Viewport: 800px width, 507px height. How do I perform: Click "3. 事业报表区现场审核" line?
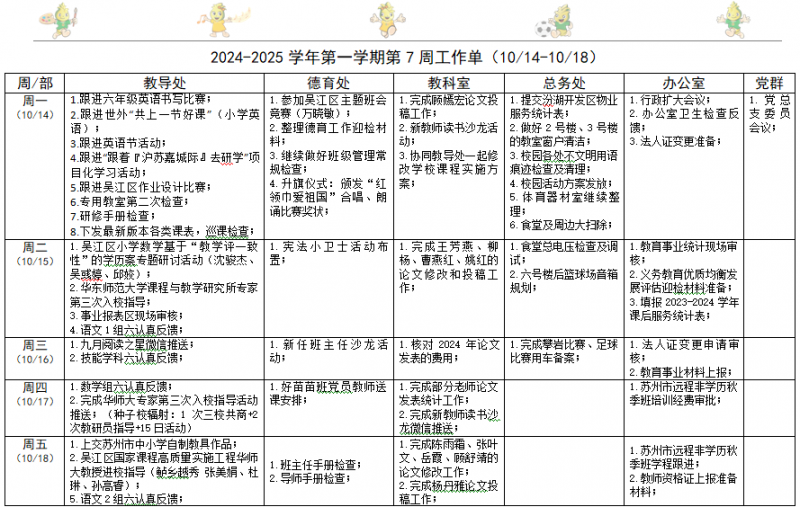tap(127, 316)
